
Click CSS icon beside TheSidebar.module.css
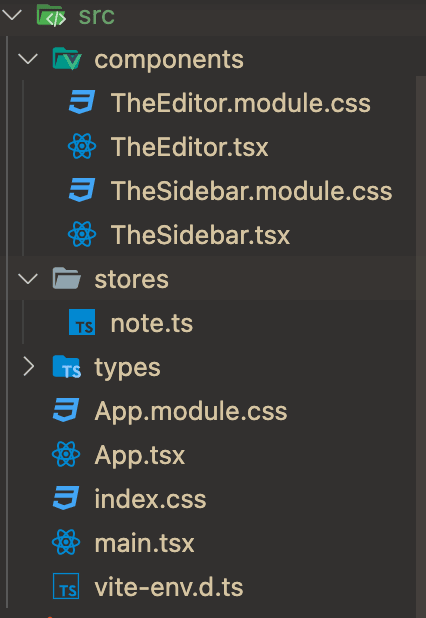point(82,190)
